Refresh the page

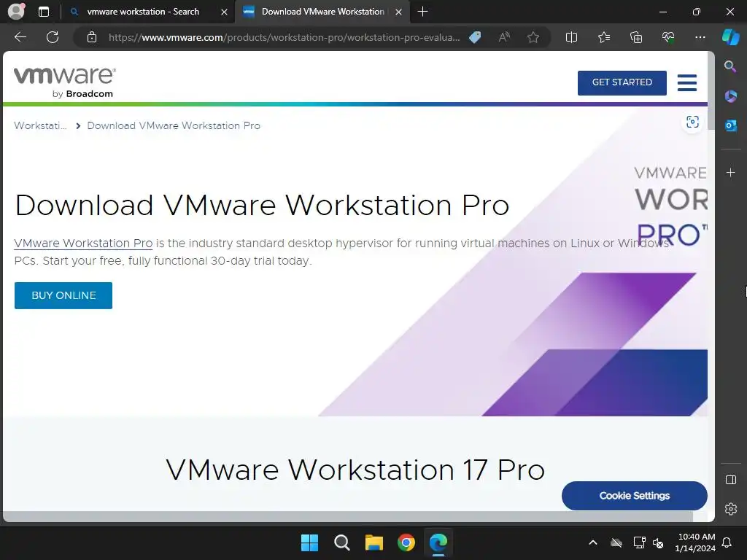[x=53, y=37]
